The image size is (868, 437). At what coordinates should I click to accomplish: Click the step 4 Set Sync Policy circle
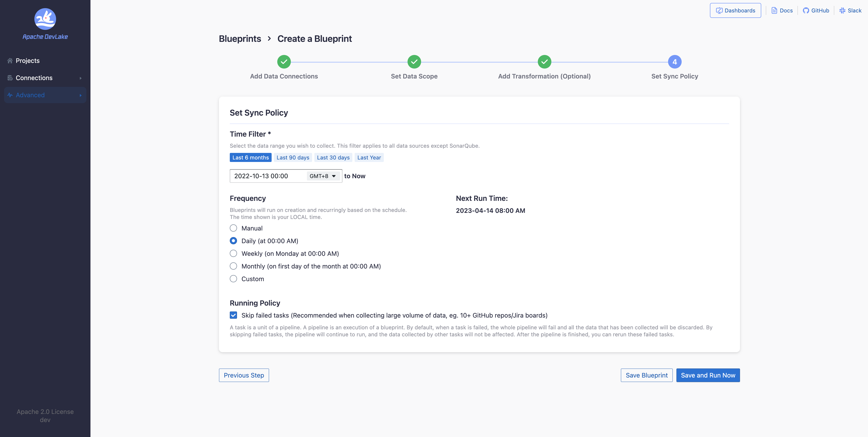pos(675,62)
